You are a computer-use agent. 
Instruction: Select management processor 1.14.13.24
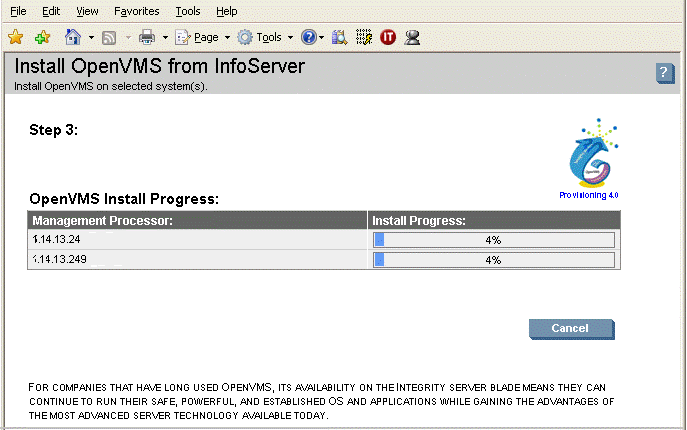57,239
